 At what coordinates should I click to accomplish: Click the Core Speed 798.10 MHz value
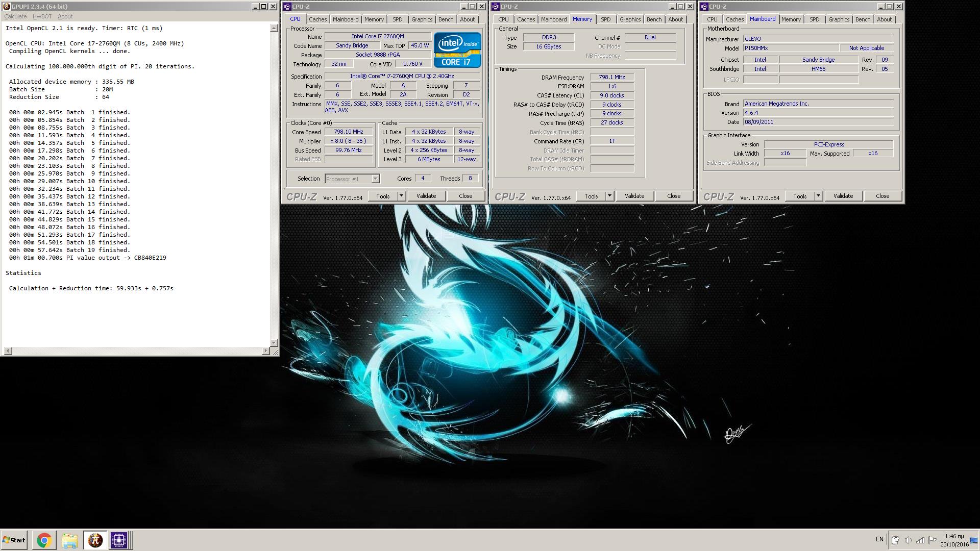(x=349, y=132)
